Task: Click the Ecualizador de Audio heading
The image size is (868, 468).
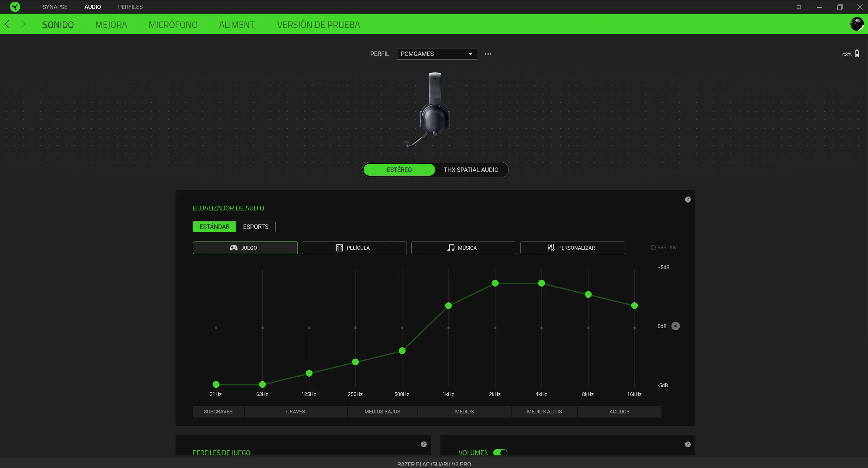Action: [x=228, y=208]
